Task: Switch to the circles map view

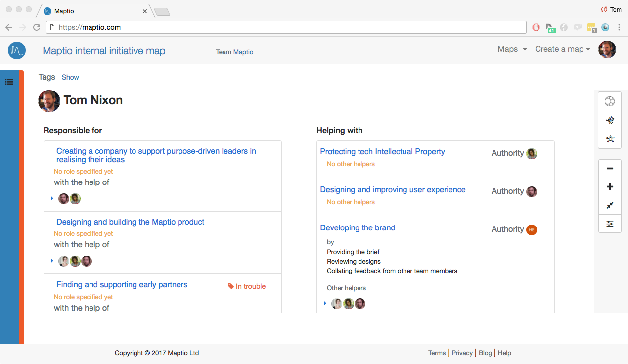Action: click(x=610, y=102)
